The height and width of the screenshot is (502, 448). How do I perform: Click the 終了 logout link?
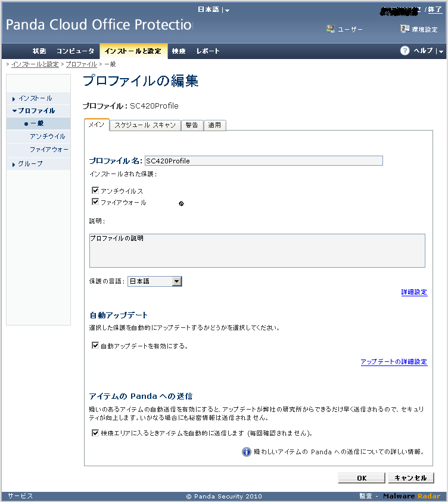[x=435, y=10]
